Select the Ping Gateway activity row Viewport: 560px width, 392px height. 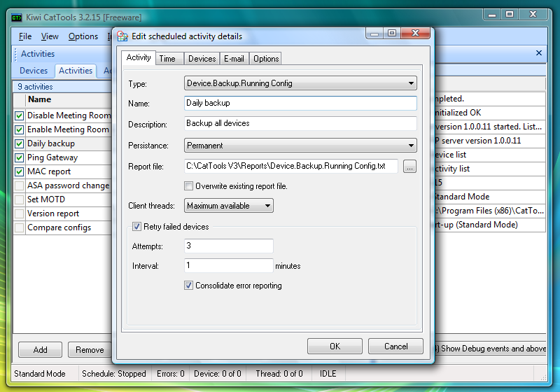point(63,157)
